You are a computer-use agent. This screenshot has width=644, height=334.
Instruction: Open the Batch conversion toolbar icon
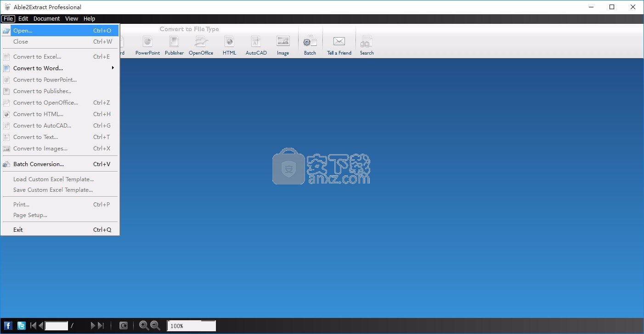[x=310, y=42]
